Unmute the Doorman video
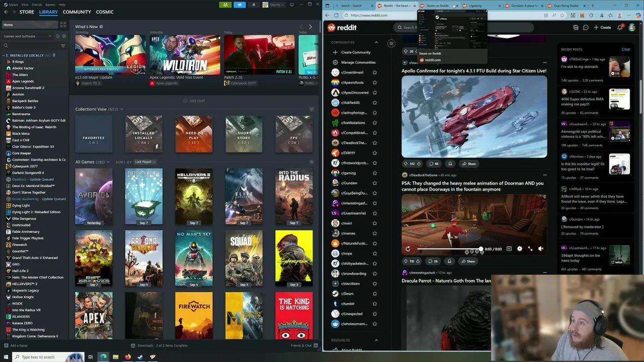Viewport: 644px width, 362px height. [541, 249]
